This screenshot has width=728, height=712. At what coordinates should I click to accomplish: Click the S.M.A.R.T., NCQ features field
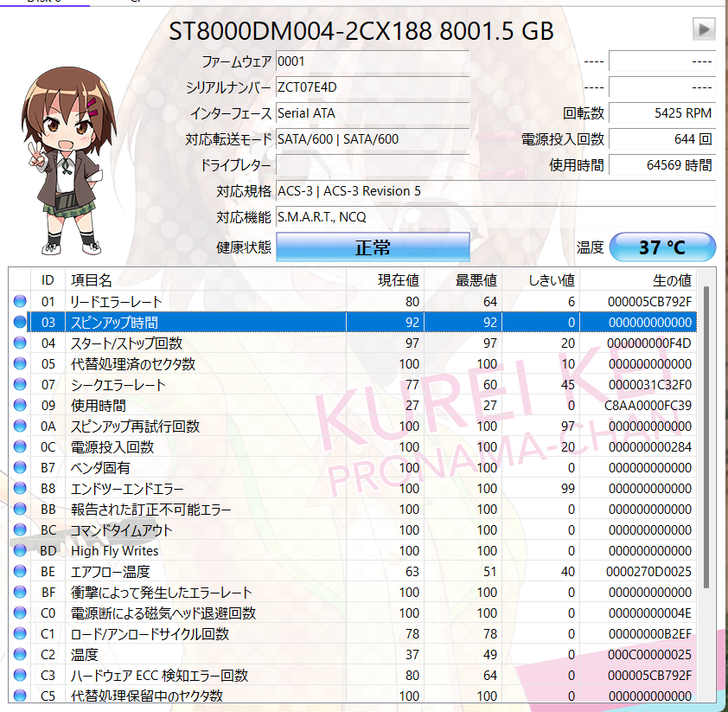point(496,217)
